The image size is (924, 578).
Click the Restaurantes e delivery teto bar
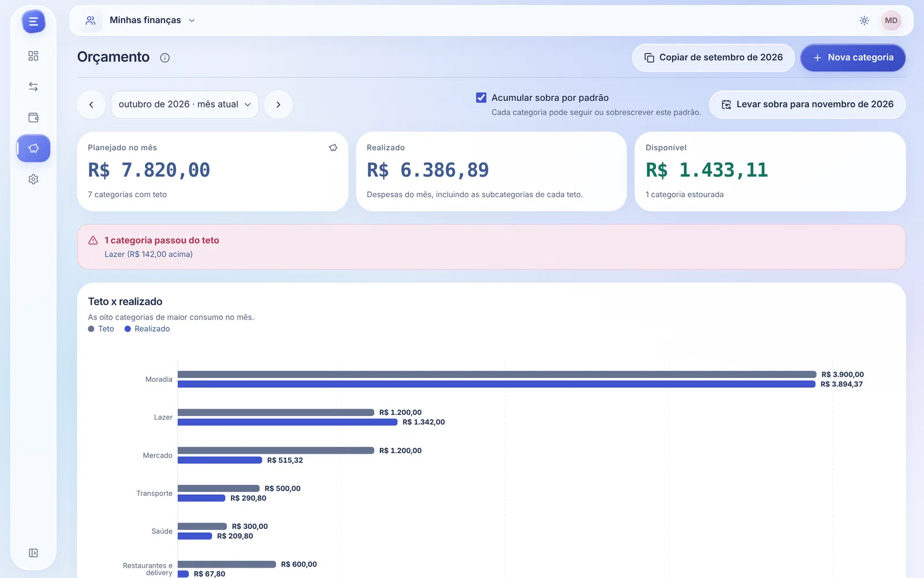pyautogui.click(x=227, y=565)
